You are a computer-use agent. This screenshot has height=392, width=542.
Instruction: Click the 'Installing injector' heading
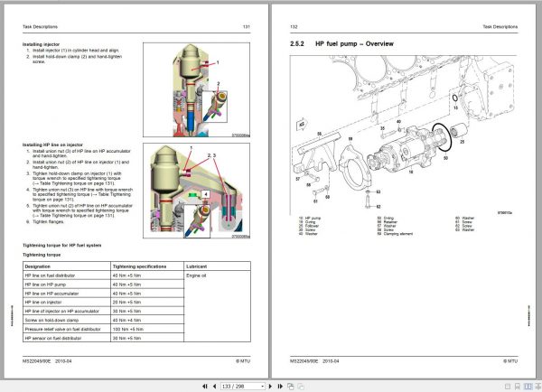point(42,44)
